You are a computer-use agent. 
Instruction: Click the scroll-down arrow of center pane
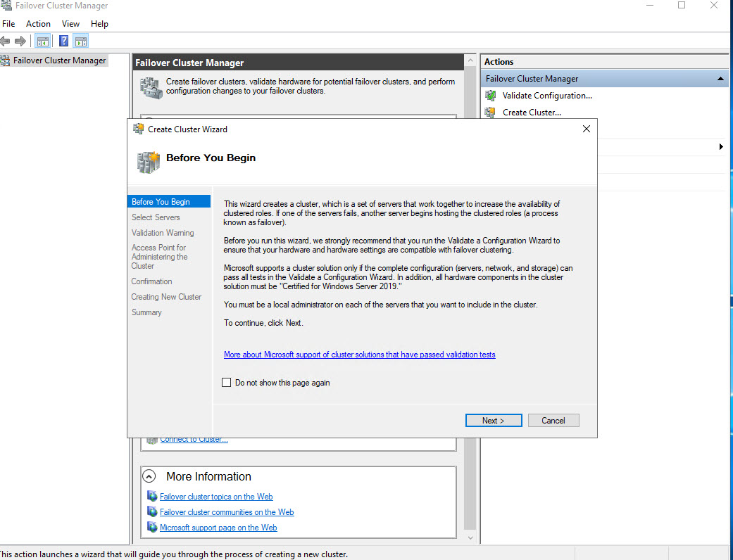tap(470, 537)
